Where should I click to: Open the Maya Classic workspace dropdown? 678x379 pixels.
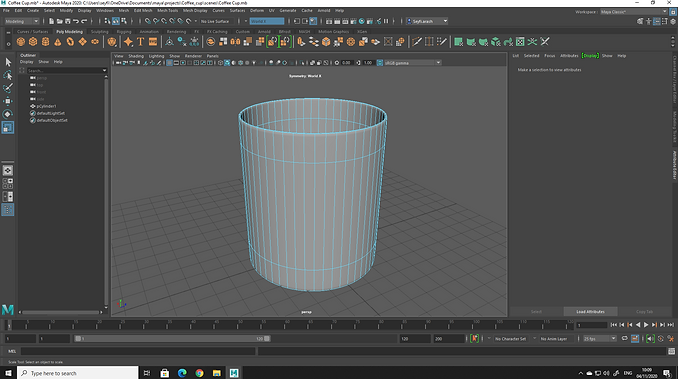coord(633,12)
